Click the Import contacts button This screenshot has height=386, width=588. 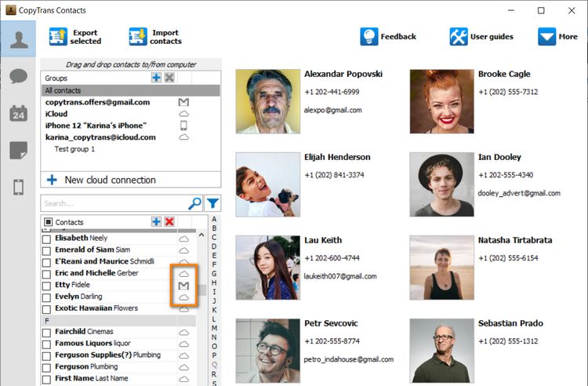pyautogui.click(x=155, y=37)
